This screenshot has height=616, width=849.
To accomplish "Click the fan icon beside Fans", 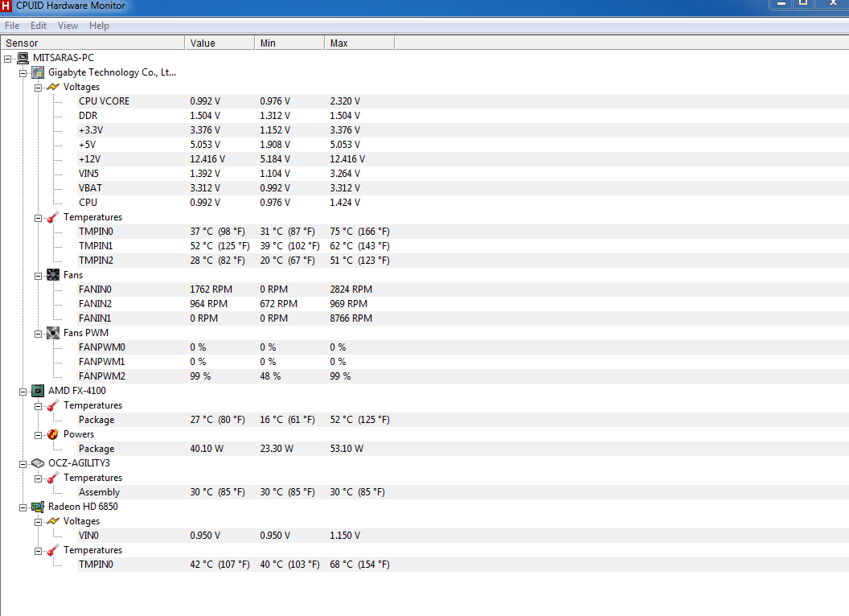I will [x=53, y=275].
